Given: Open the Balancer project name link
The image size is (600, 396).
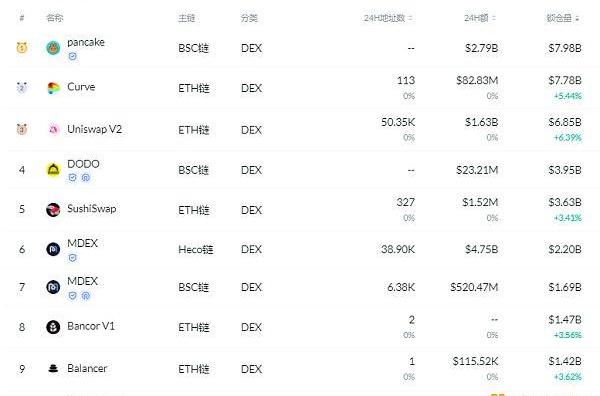Looking at the screenshot, I should [x=87, y=368].
